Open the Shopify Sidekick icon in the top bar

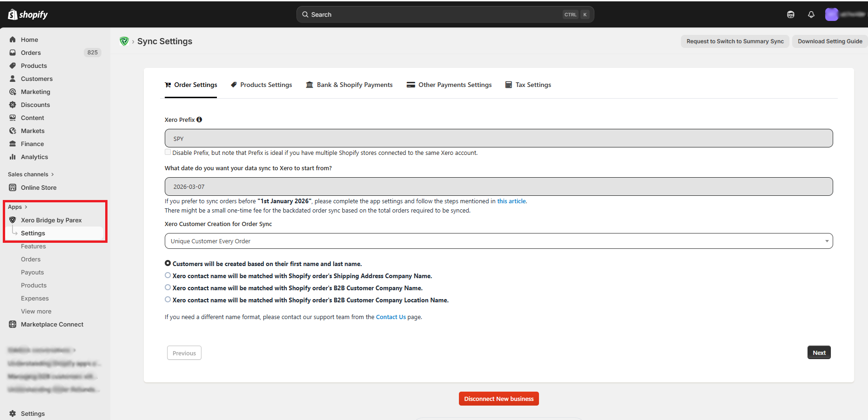791,14
